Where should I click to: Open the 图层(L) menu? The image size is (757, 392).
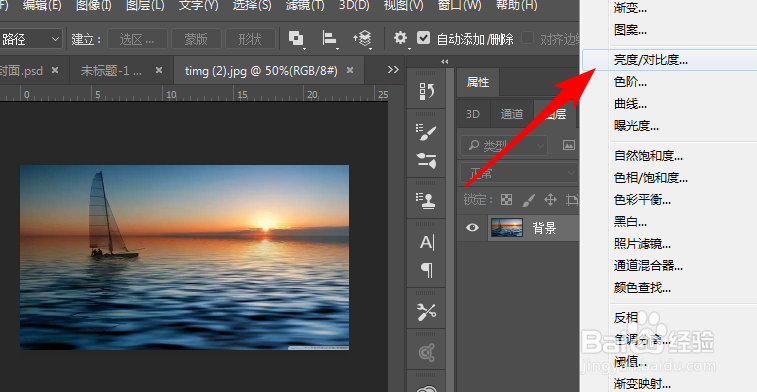[x=145, y=6]
